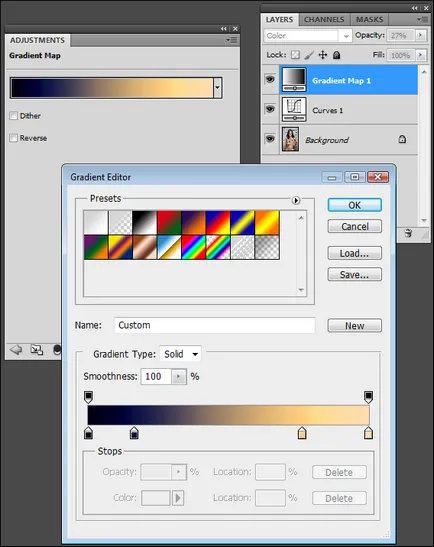
Task: Click the lock transparent pixels icon
Action: [295, 55]
